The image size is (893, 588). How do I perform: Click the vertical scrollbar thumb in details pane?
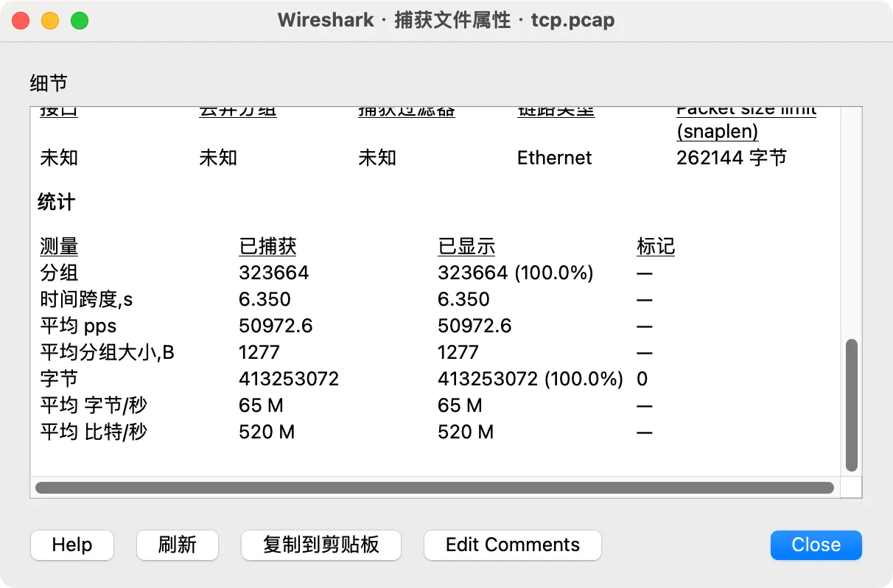click(x=851, y=405)
